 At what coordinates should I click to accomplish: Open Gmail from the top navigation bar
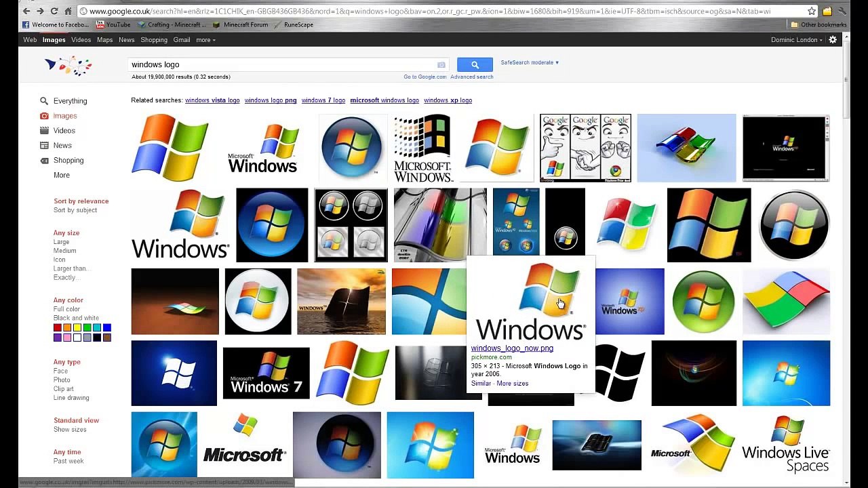182,40
